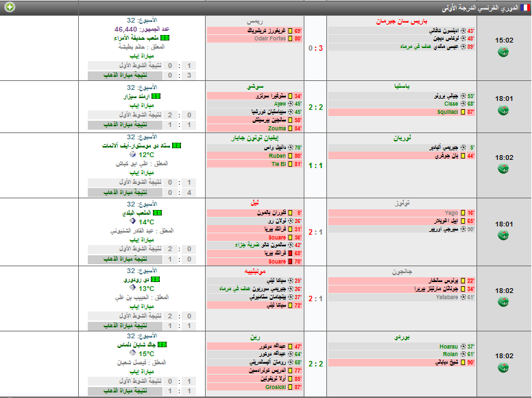Click the green ball icon in Bordeaux row
Viewport: 532px width, 398px height.
[x=503, y=367]
